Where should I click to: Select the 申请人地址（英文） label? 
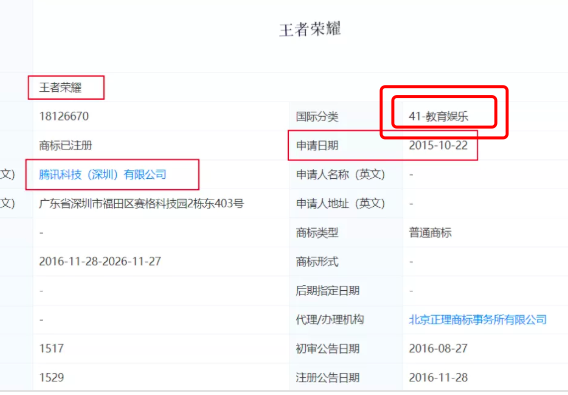(x=340, y=204)
